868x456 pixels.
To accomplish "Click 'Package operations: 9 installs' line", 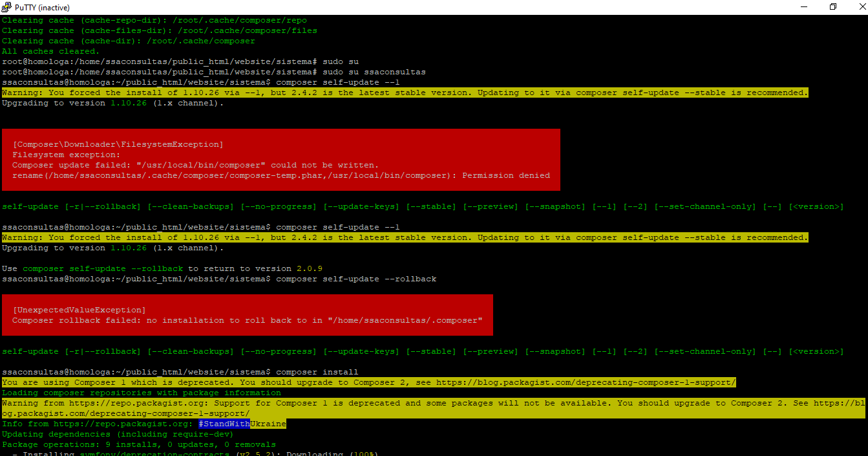I will click(139, 444).
